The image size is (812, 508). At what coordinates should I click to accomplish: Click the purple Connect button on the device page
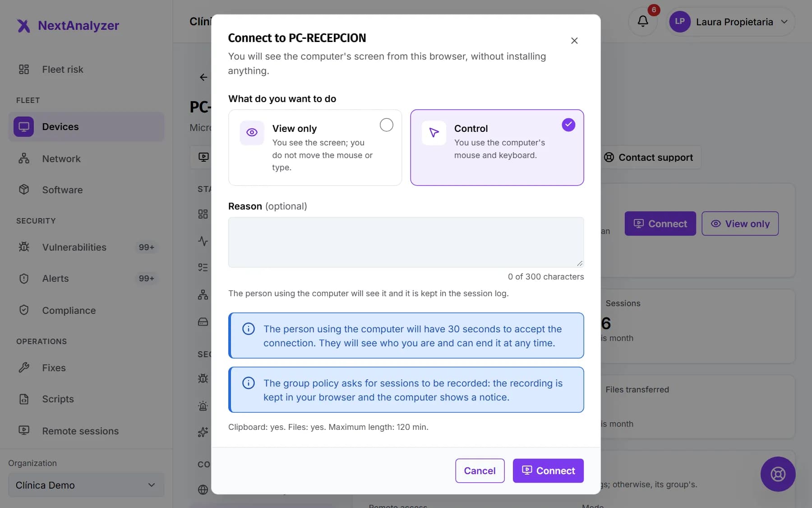660,224
